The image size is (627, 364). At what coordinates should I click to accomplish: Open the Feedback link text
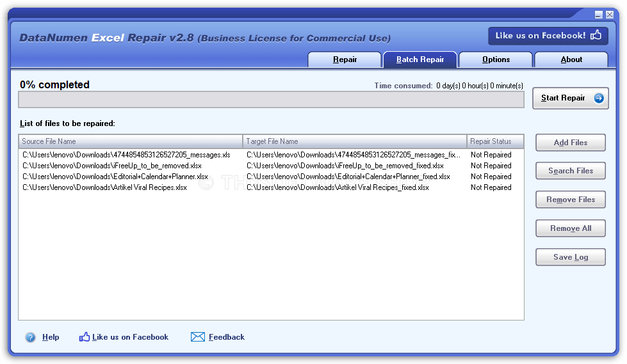click(227, 337)
